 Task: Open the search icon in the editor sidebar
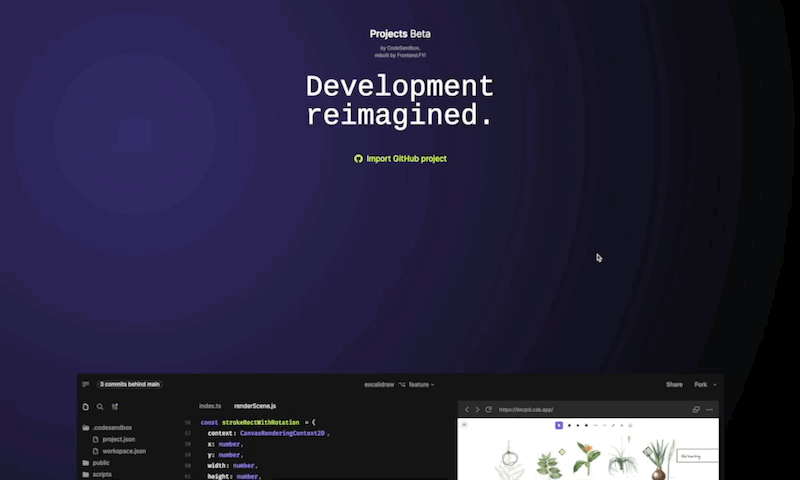tap(100, 407)
